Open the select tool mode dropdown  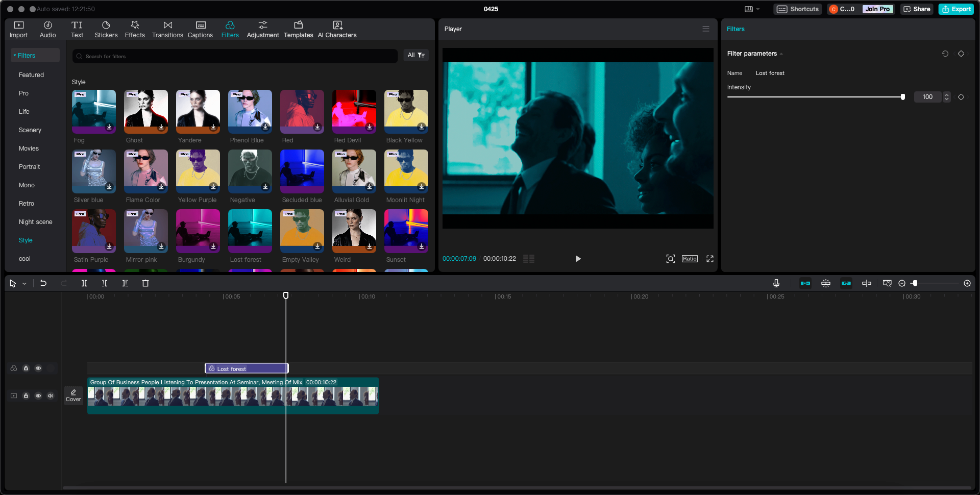coord(24,284)
